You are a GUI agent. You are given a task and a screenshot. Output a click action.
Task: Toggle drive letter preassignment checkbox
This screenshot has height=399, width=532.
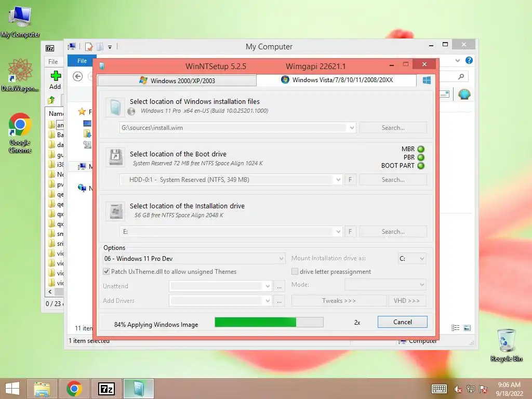295,271
